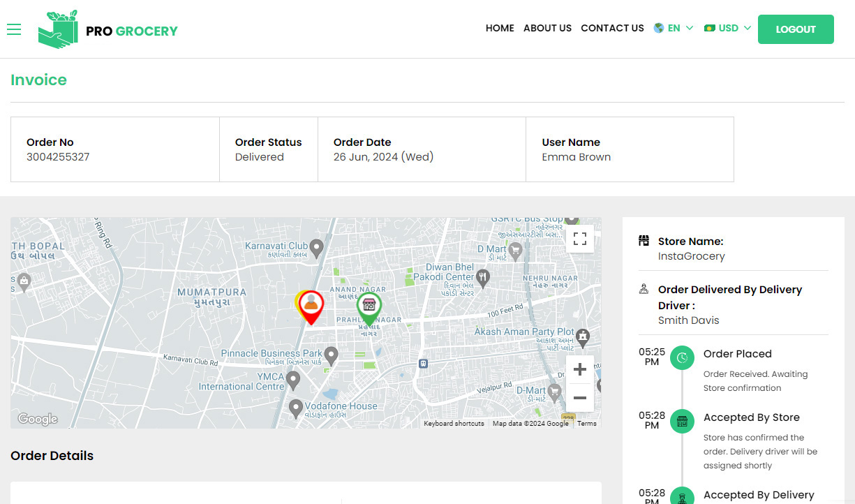The height and width of the screenshot is (504, 855).
Task: Click the Pinnacle Business Park marker
Action: [332, 355]
